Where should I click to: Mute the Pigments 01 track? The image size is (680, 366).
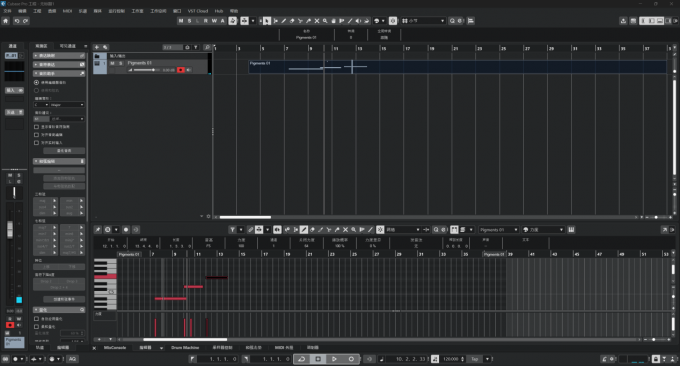pyautogui.click(x=112, y=63)
